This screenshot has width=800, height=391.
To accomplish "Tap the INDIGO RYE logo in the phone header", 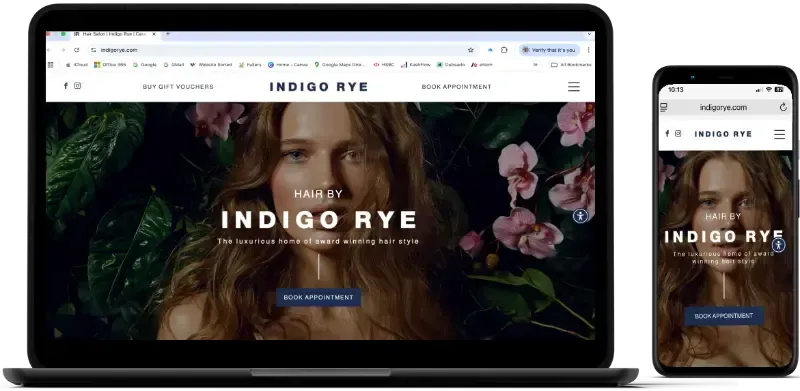I will tap(723, 134).
